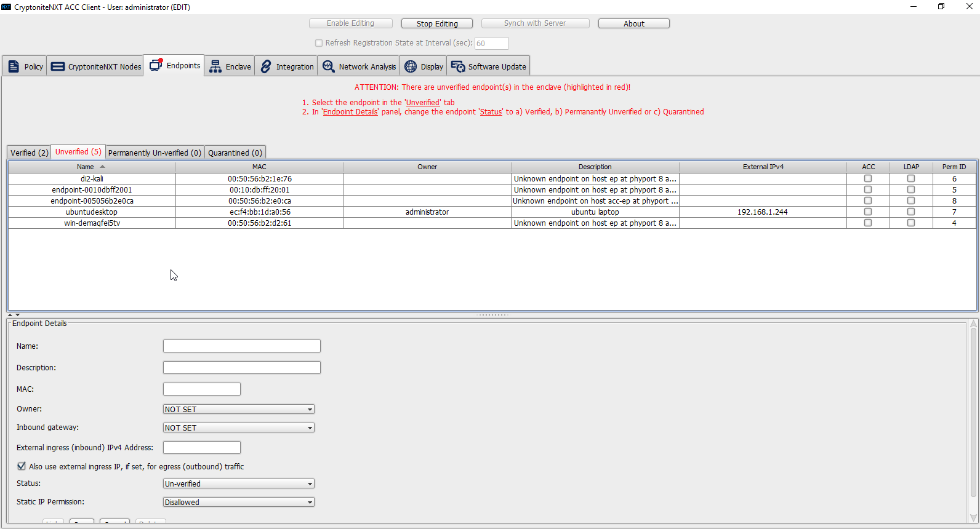Toggle ACC checkbox for win-demaqfei5tv row
This screenshot has width=980, height=529.
pyautogui.click(x=868, y=223)
